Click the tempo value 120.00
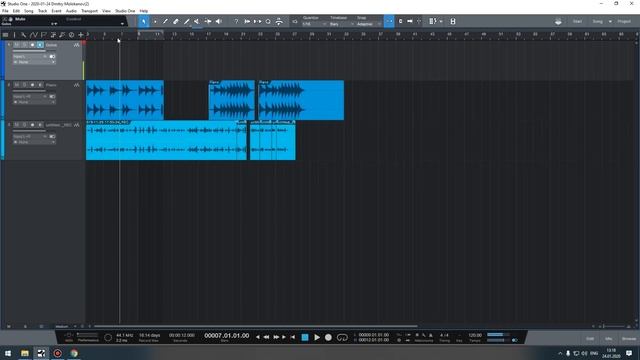 pos(475,335)
